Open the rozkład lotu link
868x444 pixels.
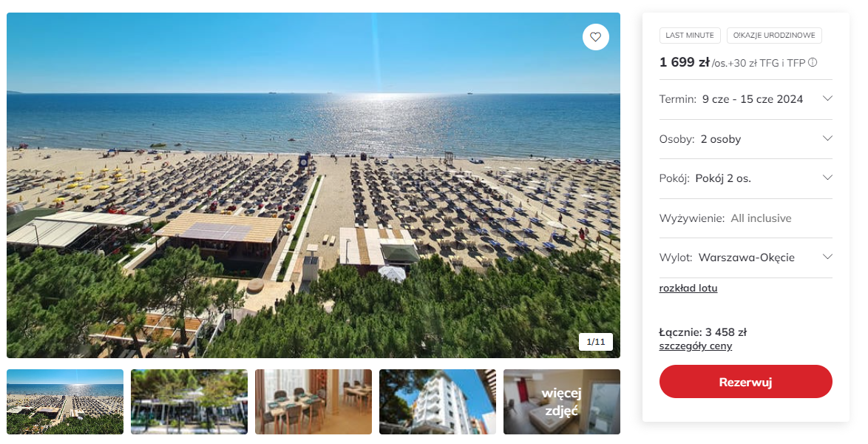coord(688,289)
